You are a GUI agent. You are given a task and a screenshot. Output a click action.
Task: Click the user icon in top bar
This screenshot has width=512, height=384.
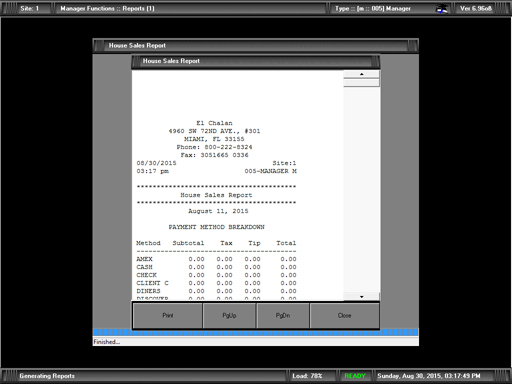[442, 9]
